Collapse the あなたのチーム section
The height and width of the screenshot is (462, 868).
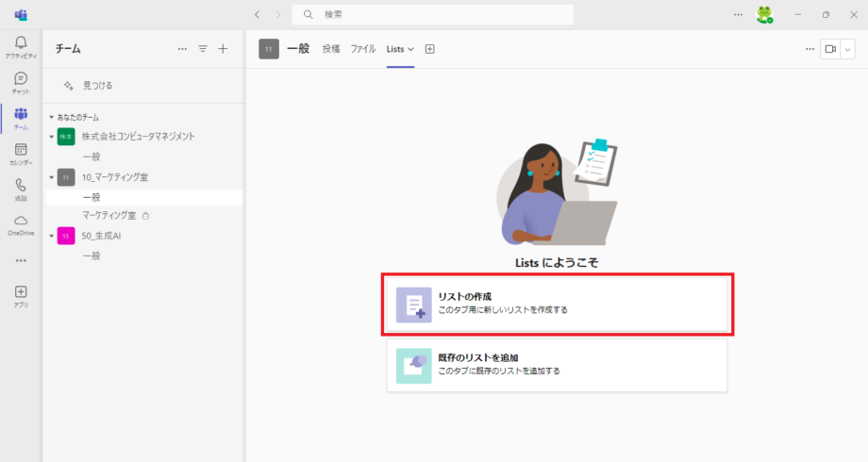click(x=52, y=118)
